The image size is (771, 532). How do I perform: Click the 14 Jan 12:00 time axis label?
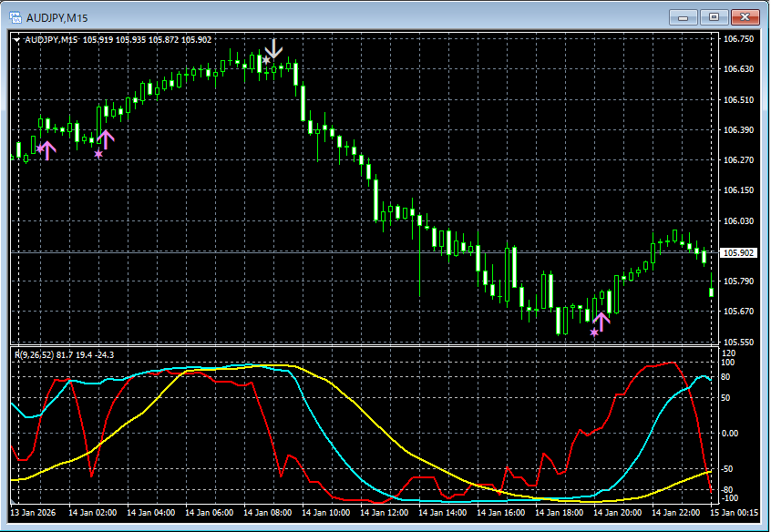pyautogui.click(x=386, y=514)
